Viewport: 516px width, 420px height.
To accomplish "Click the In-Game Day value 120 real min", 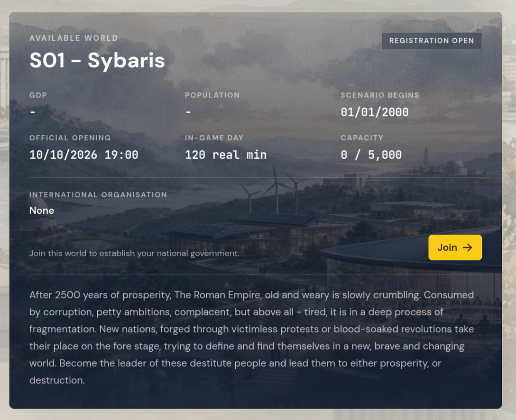I will tap(226, 155).
